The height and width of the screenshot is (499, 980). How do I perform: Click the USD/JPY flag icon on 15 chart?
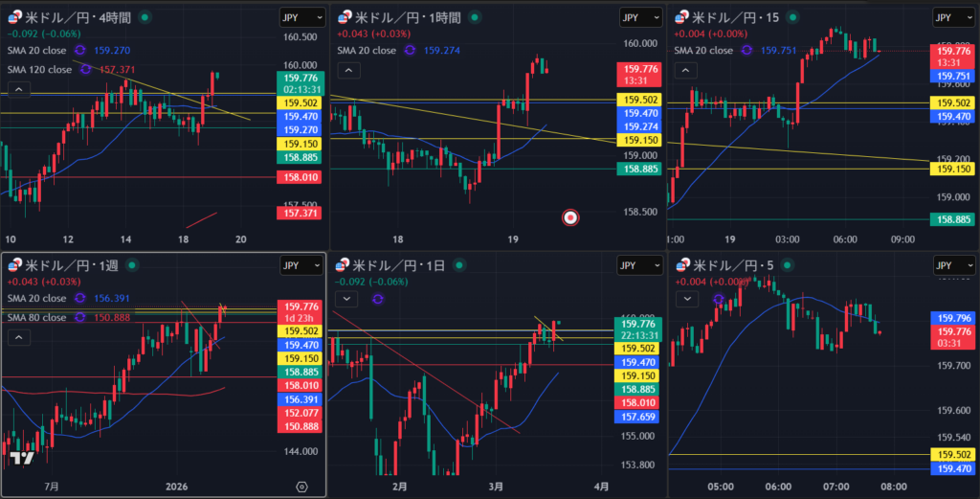[x=683, y=17]
